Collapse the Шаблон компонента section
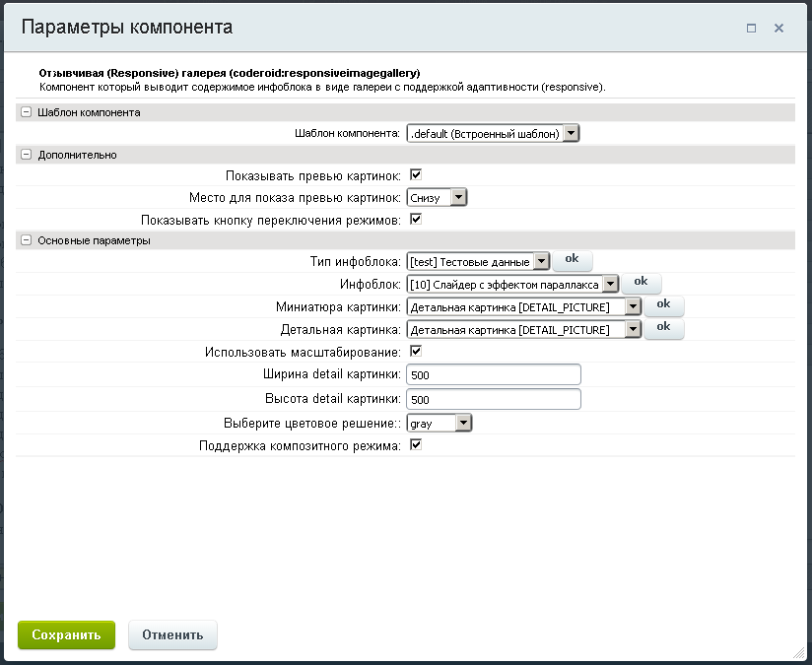This screenshot has width=812, height=665. (x=26, y=112)
